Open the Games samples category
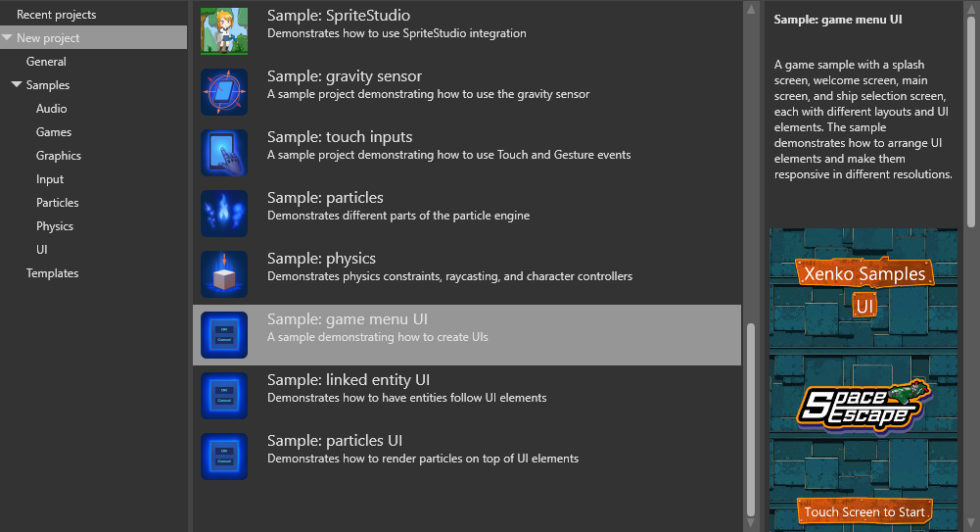980x532 pixels. [54, 132]
